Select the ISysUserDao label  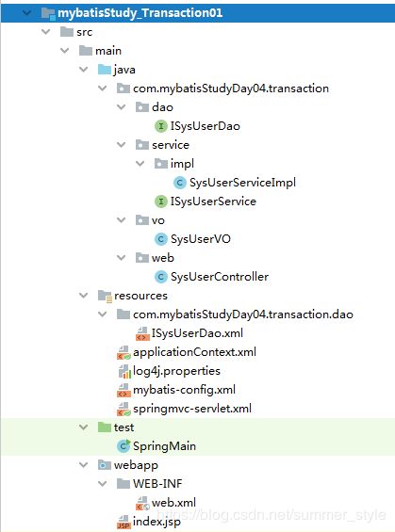(206, 126)
